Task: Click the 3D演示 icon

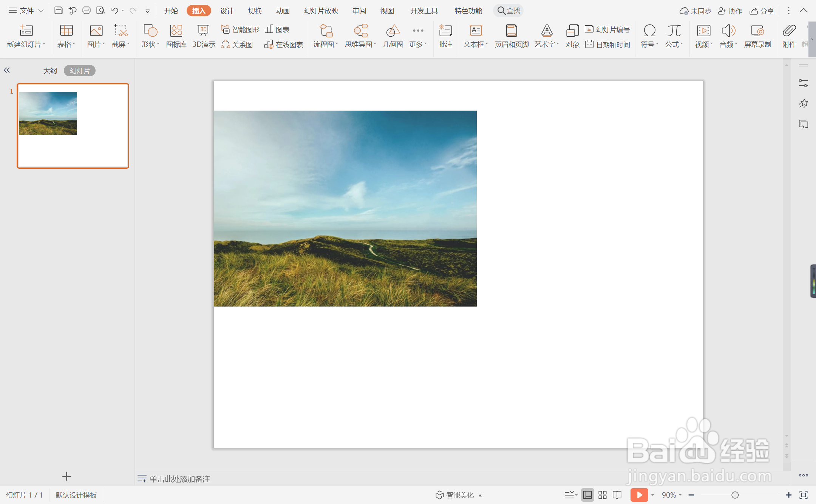Action: pyautogui.click(x=204, y=36)
